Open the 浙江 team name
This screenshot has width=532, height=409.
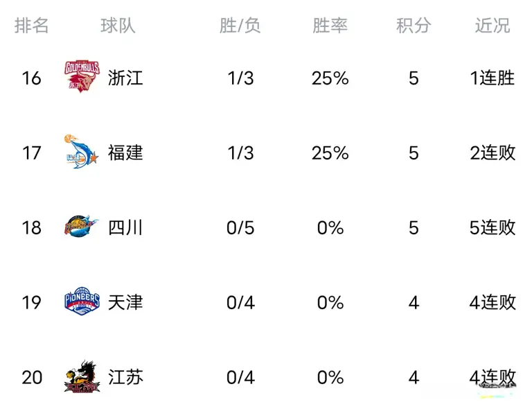tap(125, 78)
